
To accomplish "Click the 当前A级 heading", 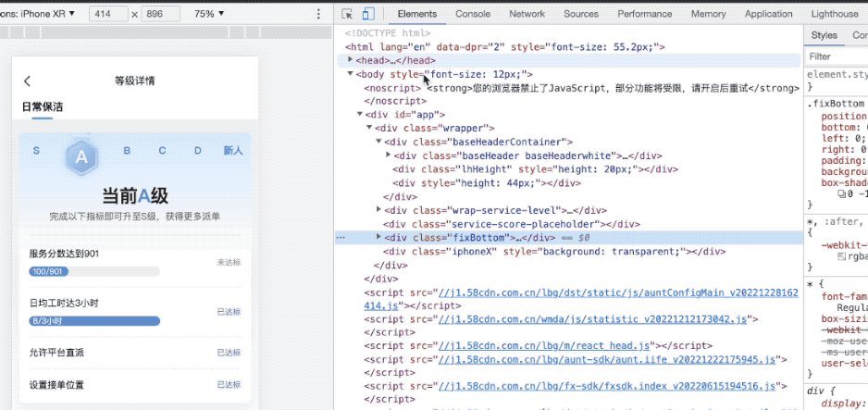I will pos(135,195).
